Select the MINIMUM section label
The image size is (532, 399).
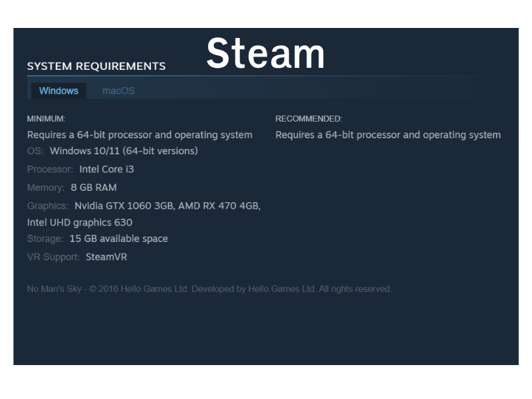click(x=46, y=119)
